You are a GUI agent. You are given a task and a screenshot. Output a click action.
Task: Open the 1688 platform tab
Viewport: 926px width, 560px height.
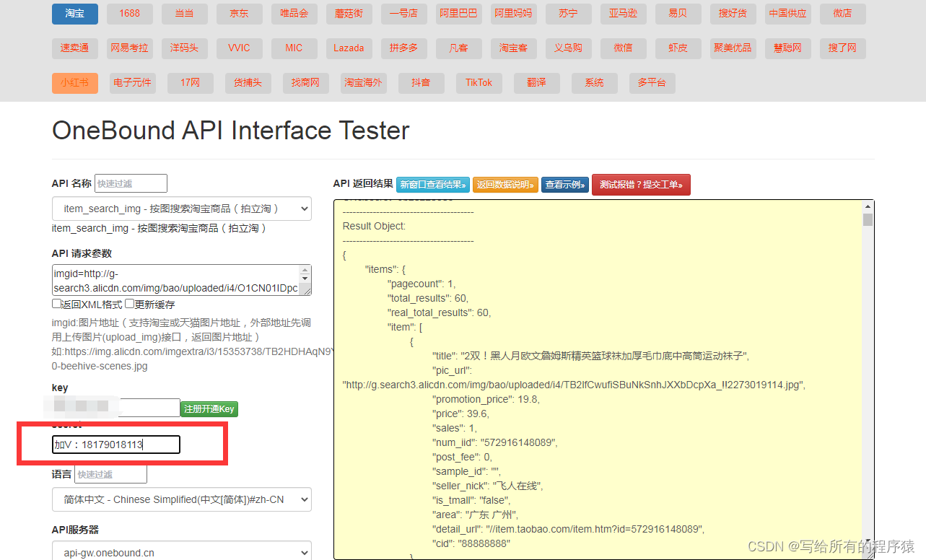pyautogui.click(x=130, y=14)
